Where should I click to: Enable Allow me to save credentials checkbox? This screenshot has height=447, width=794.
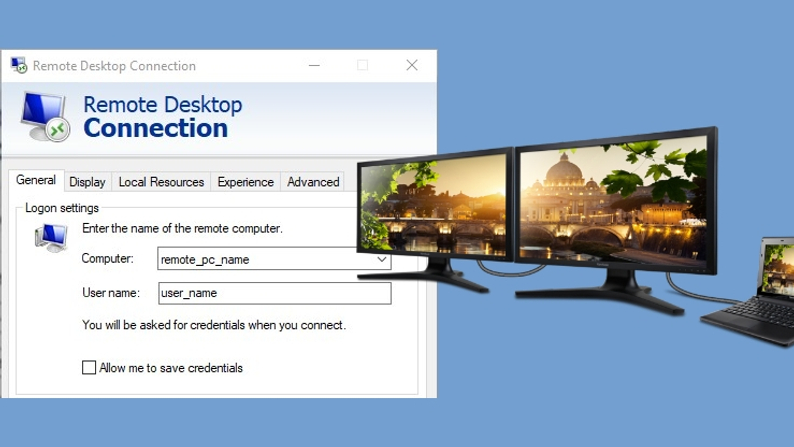(89, 368)
